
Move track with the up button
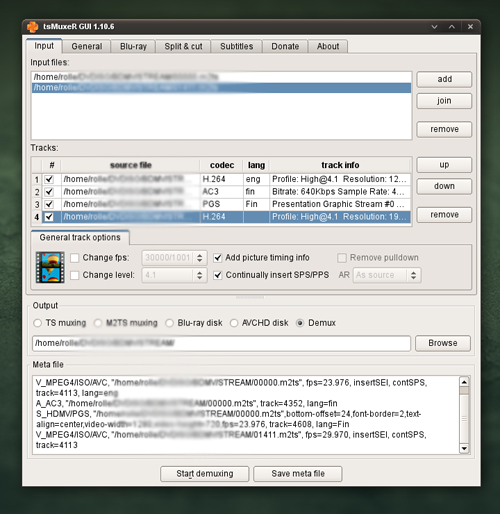coord(444,165)
